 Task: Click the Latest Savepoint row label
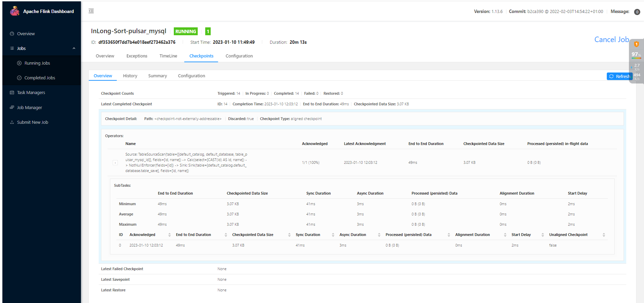(x=115, y=279)
